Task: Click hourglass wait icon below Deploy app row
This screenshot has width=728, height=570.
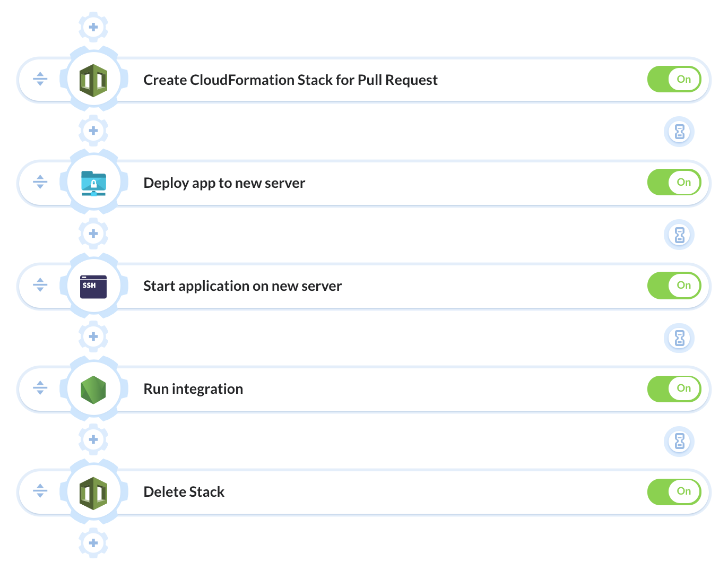Action: [x=679, y=234]
